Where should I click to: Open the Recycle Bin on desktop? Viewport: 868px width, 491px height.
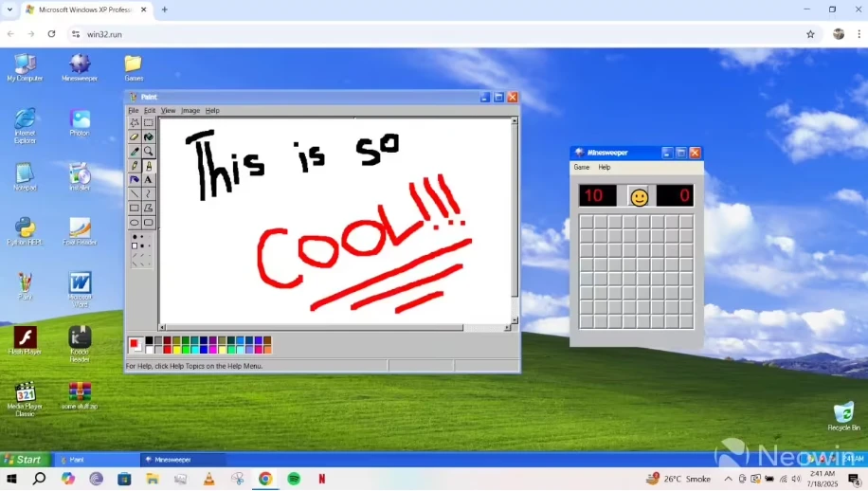tap(843, 416)
